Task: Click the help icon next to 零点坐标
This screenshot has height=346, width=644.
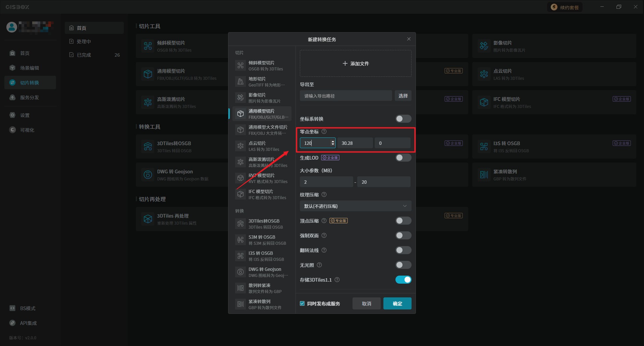Action: pos(324,132)
